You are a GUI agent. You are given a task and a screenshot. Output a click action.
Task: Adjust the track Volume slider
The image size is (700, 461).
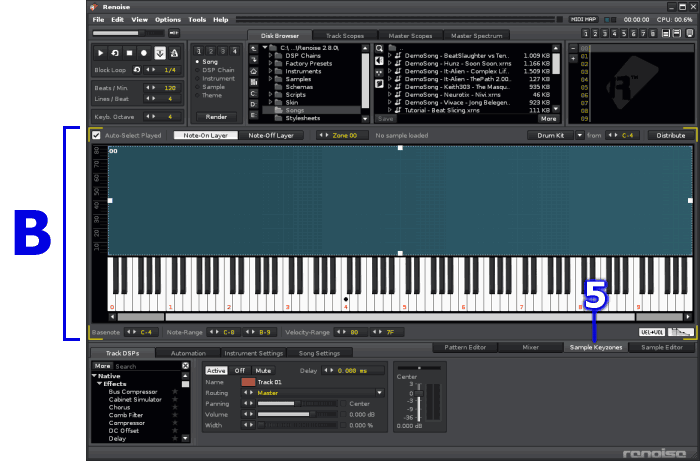tap(297, 415)
